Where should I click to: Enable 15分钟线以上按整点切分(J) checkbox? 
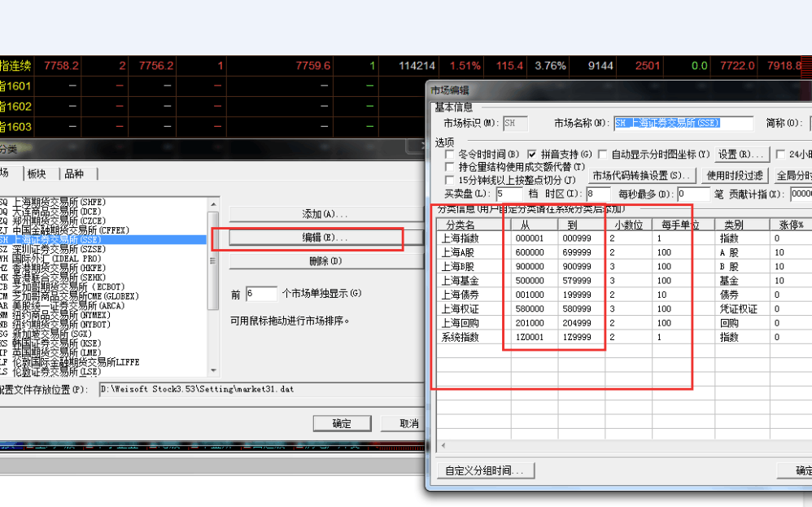449,180
